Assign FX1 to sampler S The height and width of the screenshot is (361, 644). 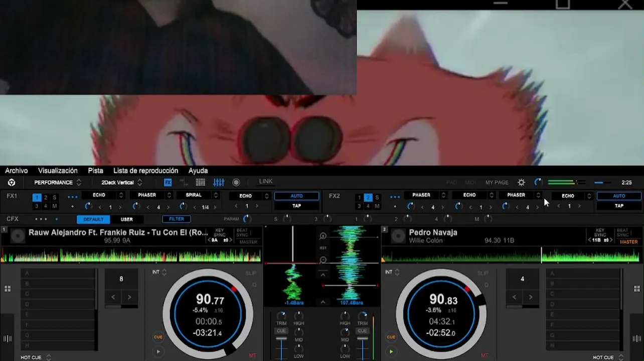tap(55, 198)
